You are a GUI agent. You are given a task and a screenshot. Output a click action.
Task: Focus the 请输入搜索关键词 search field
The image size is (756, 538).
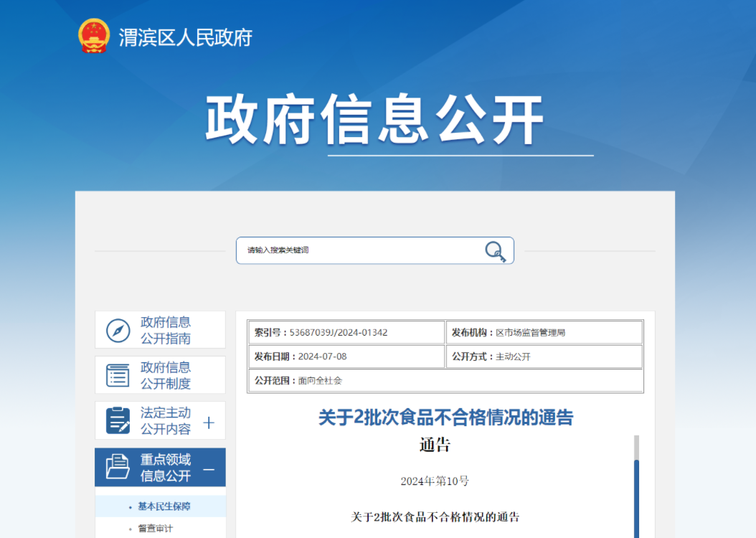click(359, 250)
